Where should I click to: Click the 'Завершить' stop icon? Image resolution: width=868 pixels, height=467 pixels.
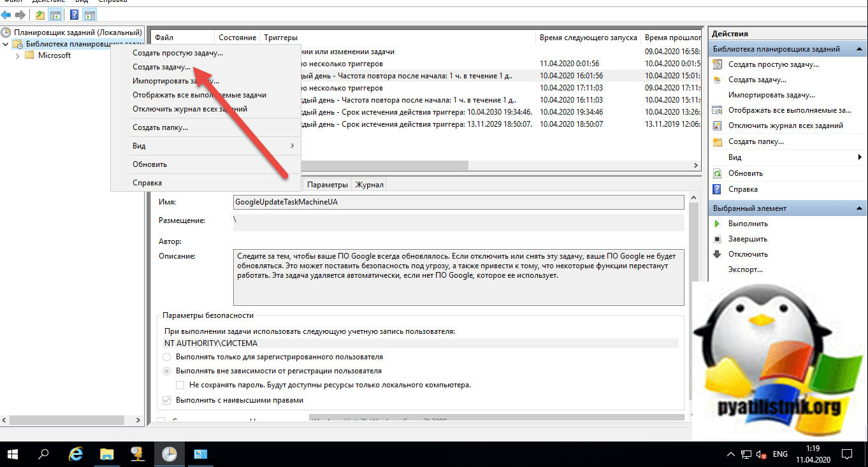(x=717, y=239)
